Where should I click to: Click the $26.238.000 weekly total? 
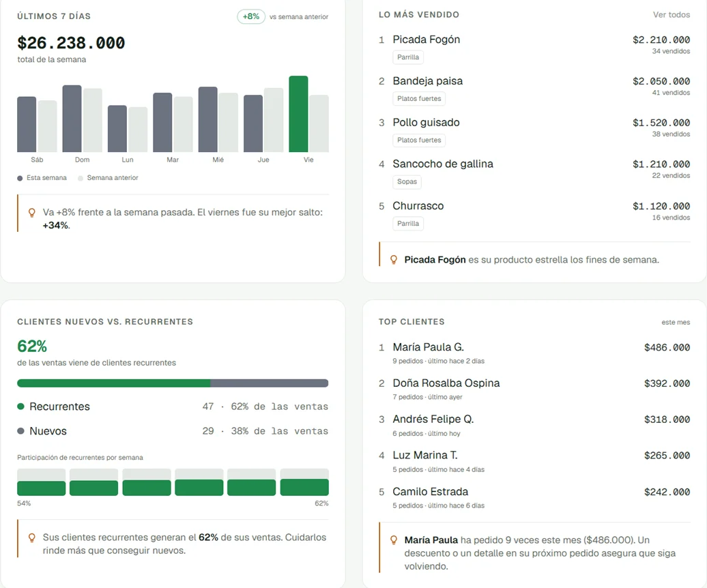click(71, 43)
